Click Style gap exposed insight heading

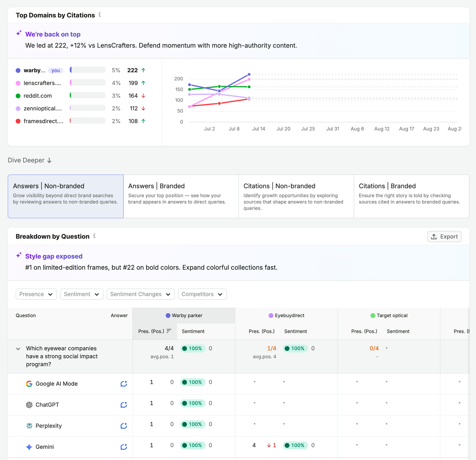coord(54,256)
